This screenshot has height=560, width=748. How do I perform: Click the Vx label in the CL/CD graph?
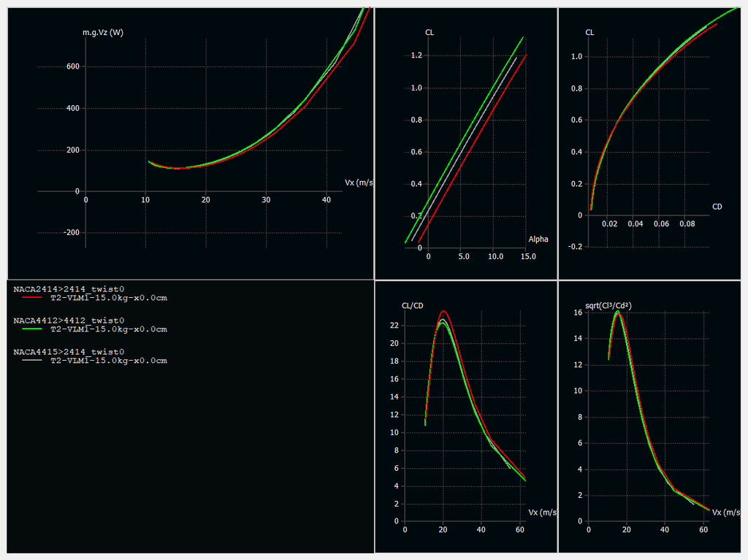(542, 512)
